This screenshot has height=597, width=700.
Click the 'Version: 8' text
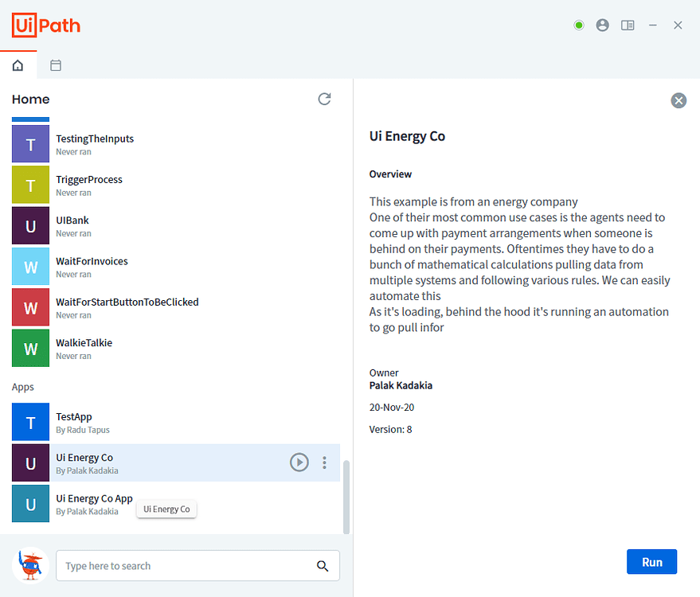point(390,429)
